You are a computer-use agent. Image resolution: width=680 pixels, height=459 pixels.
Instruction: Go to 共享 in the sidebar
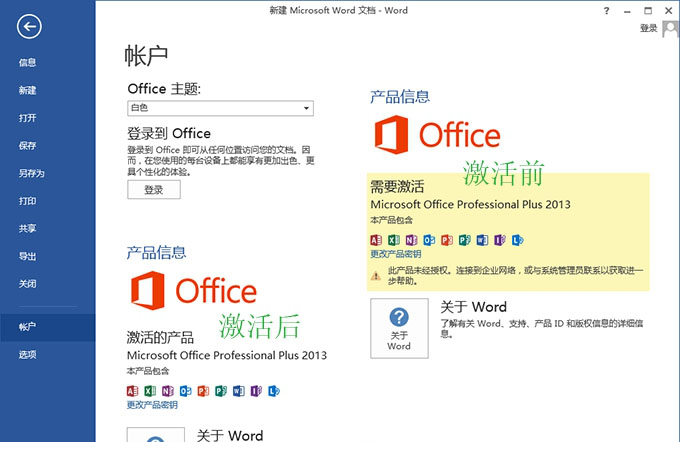(x=27, y=229)
